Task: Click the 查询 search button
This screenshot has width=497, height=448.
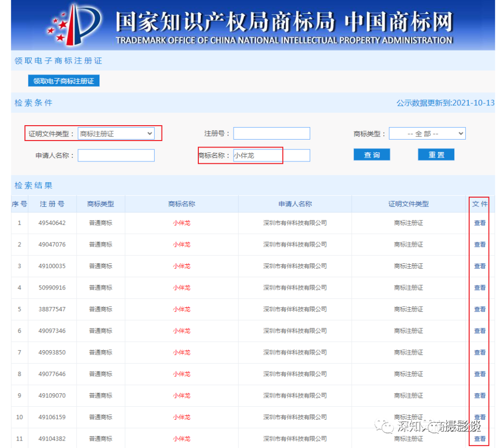Action: pyautogui.click(x=372, y=154)
